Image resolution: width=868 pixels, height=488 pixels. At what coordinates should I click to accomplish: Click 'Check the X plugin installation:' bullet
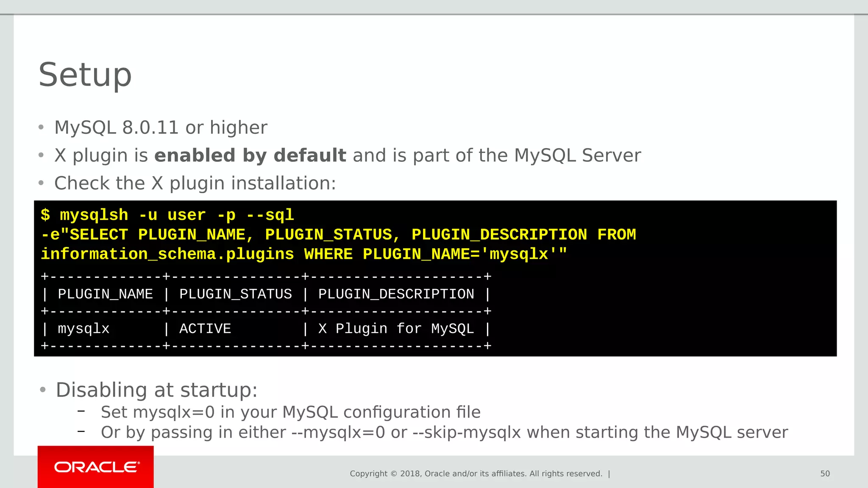pos(195,183)
